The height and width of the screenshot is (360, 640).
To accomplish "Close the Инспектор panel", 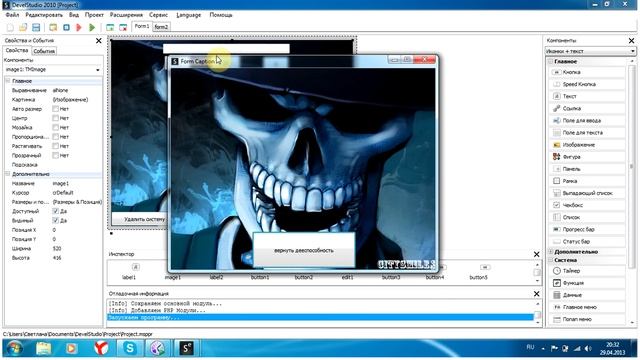I will [536, 254].
